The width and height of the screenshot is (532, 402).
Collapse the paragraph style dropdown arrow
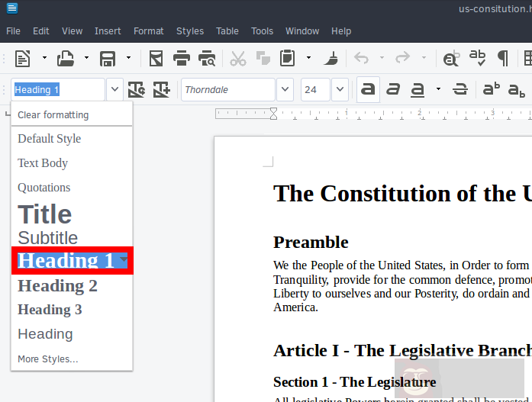(x=114, y=89)
